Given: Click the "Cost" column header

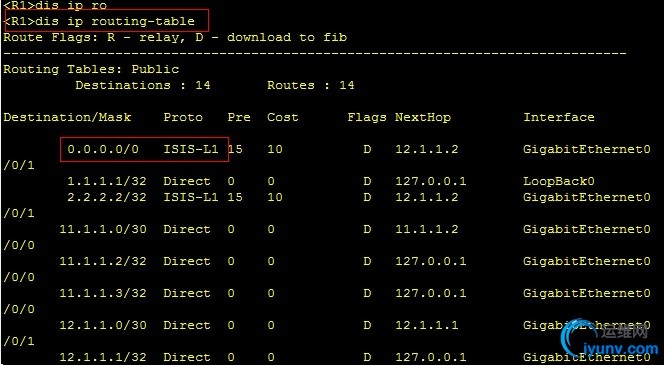Looking at the screenshot, I should pos(282,117).
